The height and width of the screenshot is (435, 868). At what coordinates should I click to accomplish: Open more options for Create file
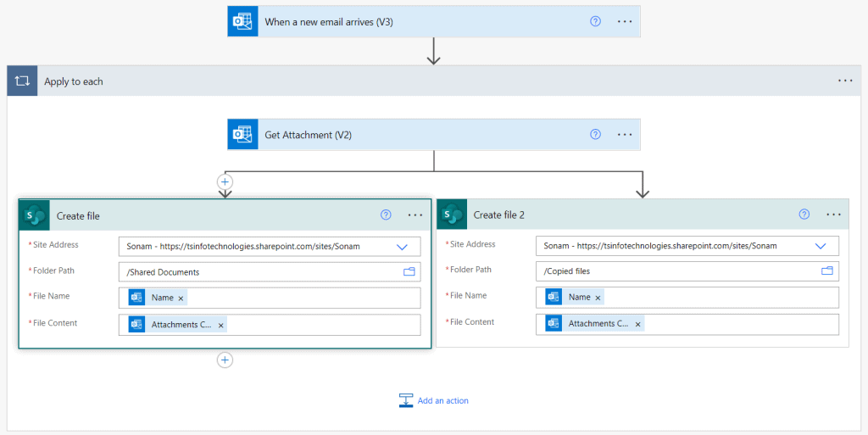pyautogui.click(x=415, y=215)
